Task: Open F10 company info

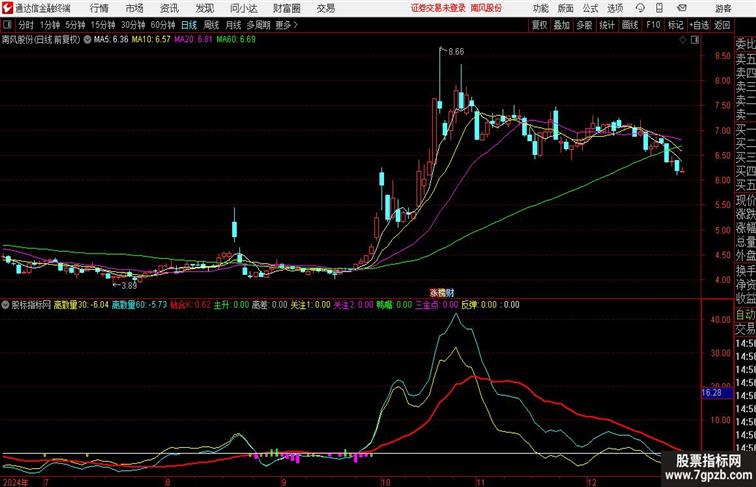Action: (x=653, y=25)
